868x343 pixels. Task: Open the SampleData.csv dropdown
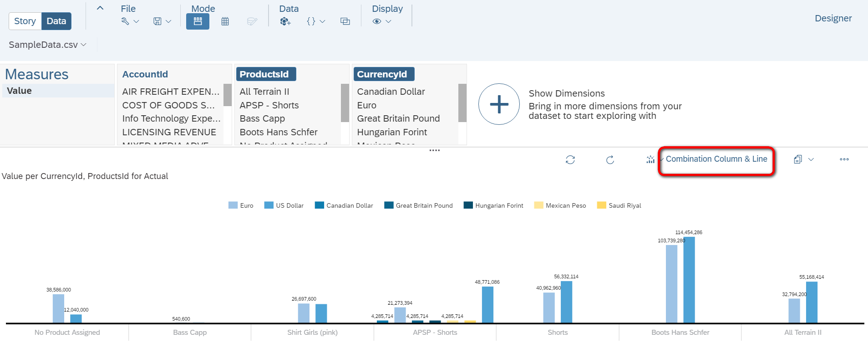(47, 45)
